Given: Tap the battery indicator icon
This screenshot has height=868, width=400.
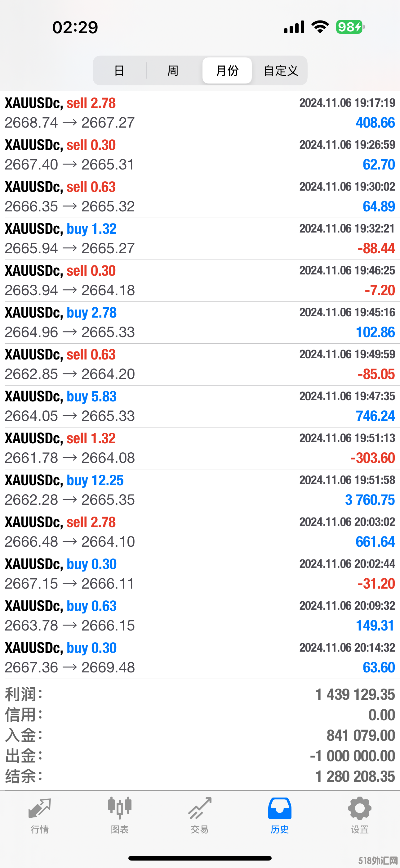Looking at the screenshot, I should (x=350, y=27).
